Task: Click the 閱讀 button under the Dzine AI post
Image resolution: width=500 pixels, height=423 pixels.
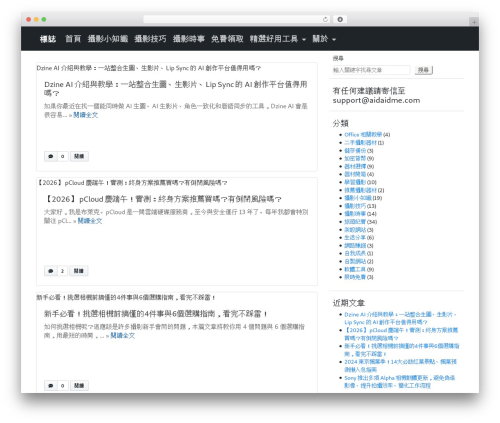Action: [79, 156]
